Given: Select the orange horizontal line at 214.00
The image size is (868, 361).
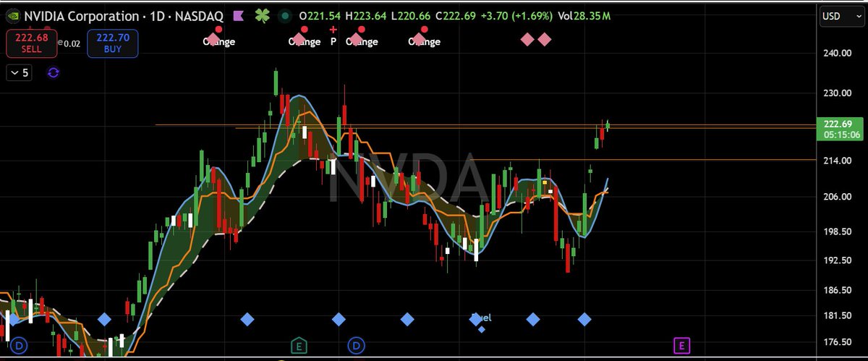Looking at the screenshot, I should [x=642, y=160].
